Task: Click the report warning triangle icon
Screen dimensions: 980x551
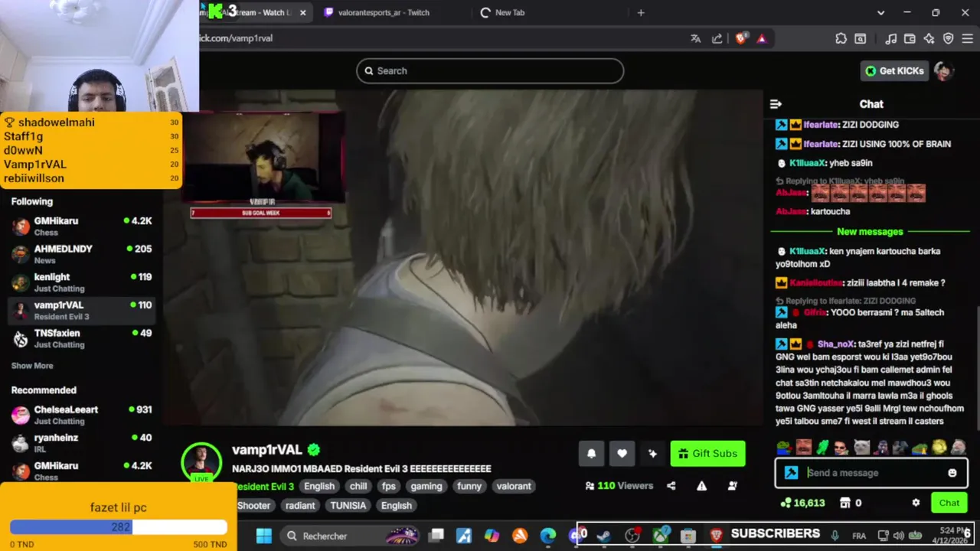Action: pos(701,485)
